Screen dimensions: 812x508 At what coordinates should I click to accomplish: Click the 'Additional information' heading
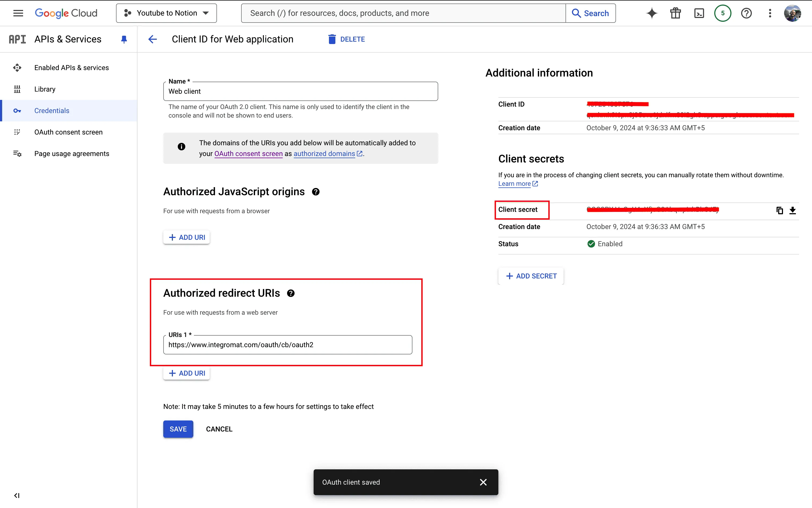tap(539, 73)
